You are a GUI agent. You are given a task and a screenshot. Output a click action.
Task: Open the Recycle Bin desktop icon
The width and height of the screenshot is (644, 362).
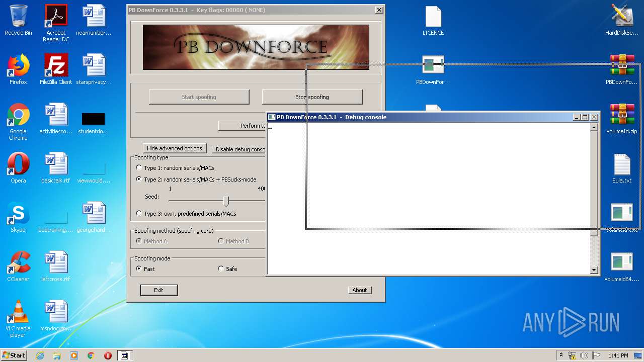[18, 20]
